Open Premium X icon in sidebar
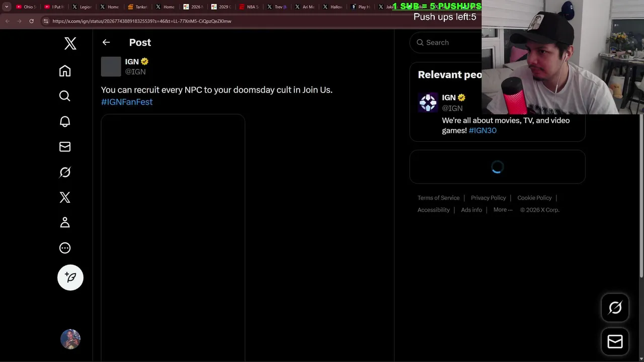The image size is (644, 362). click(x=65, y=197)
